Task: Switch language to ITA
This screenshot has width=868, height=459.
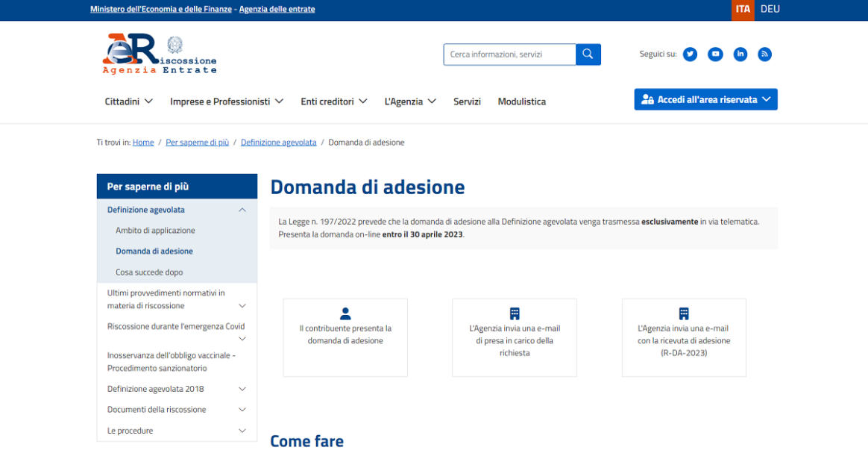Action: (743, 10)
